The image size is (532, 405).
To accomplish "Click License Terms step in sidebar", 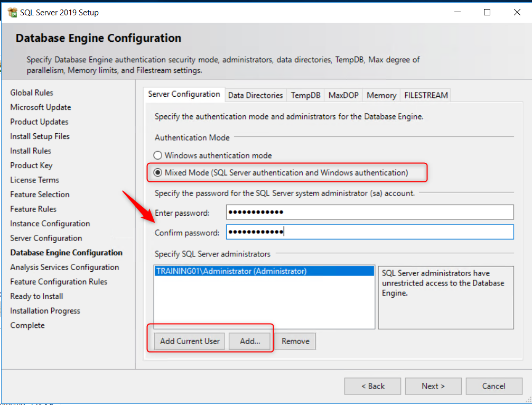I will point(35,180).
